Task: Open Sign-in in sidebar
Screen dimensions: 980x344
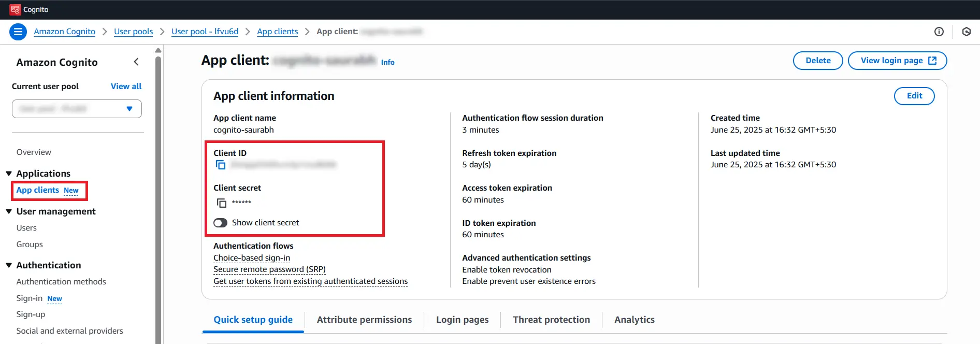Action: [x=30, y=298]
